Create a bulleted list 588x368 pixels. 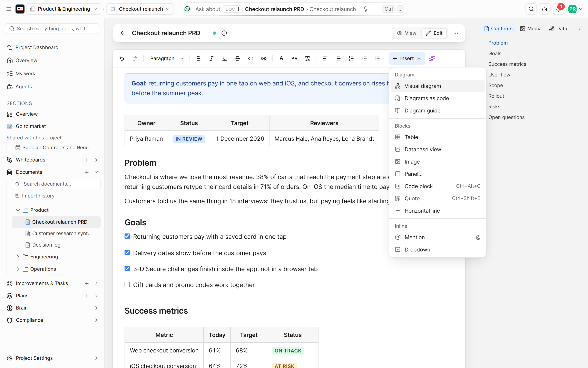point(338,58)
